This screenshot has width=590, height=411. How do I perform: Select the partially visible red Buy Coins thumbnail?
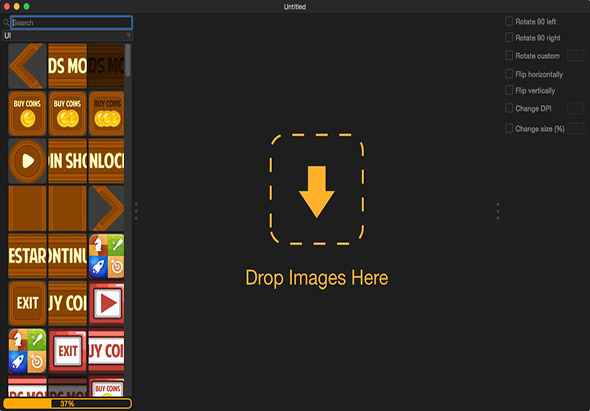pyautogui.click(x=106, y=386)
